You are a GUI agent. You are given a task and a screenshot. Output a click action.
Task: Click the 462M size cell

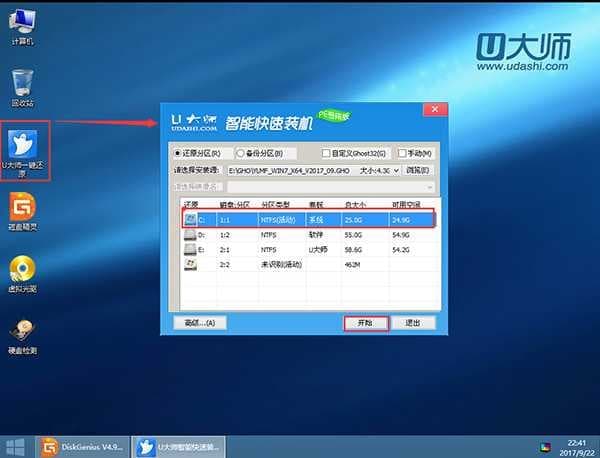click(x=352, y=265)
